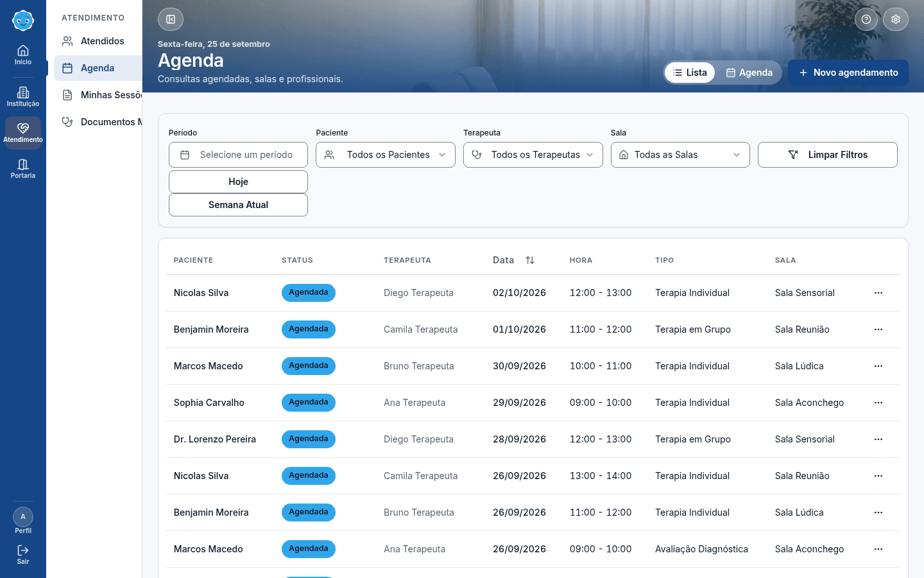Image resolution: width=924 pixels, height=578 pixels.
Task: Open the settings gear
Action: 896,19
